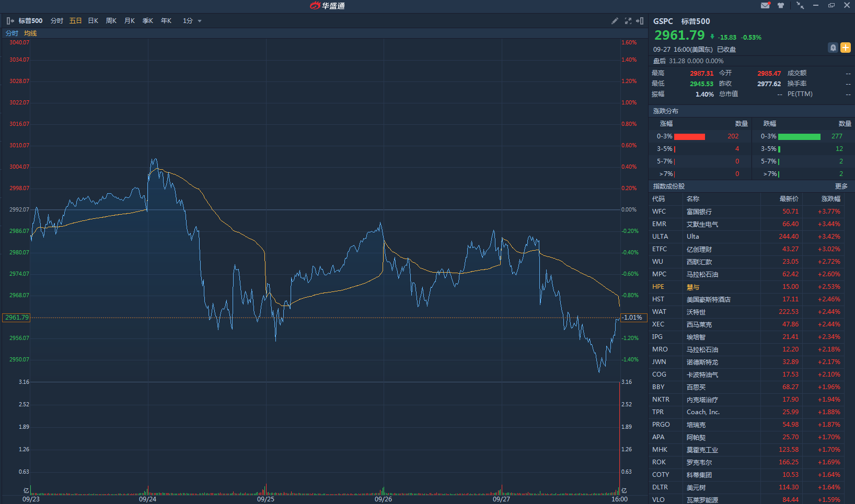Viewport: 855px width, 504px height.
Task: Toggle the 分时 line display
Action: 12,33
